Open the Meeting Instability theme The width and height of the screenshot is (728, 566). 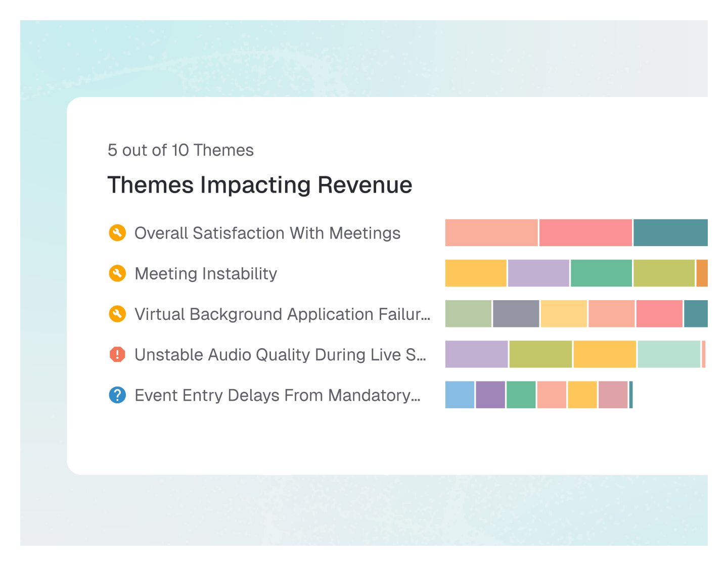[x=206, y=273]
